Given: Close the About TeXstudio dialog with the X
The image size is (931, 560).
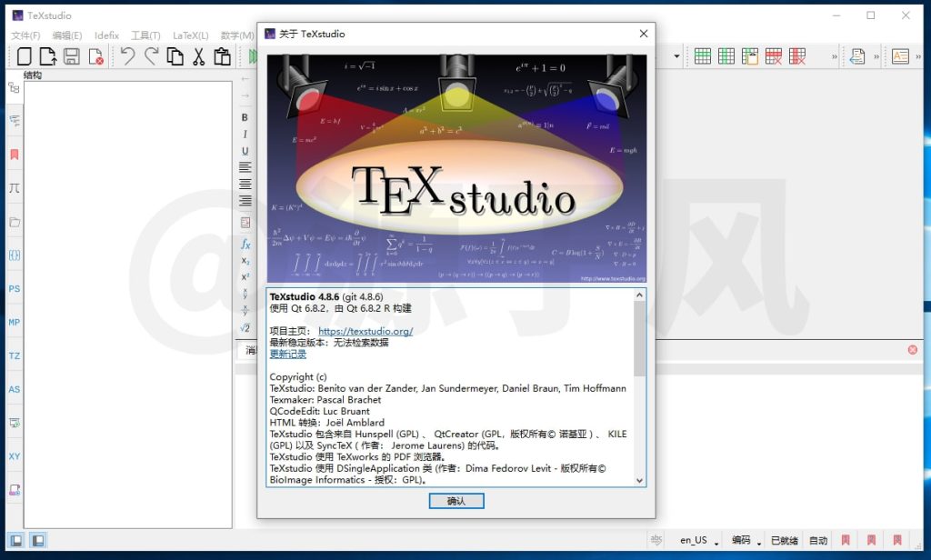Looking at the screenshot, I should pos(643,34).
